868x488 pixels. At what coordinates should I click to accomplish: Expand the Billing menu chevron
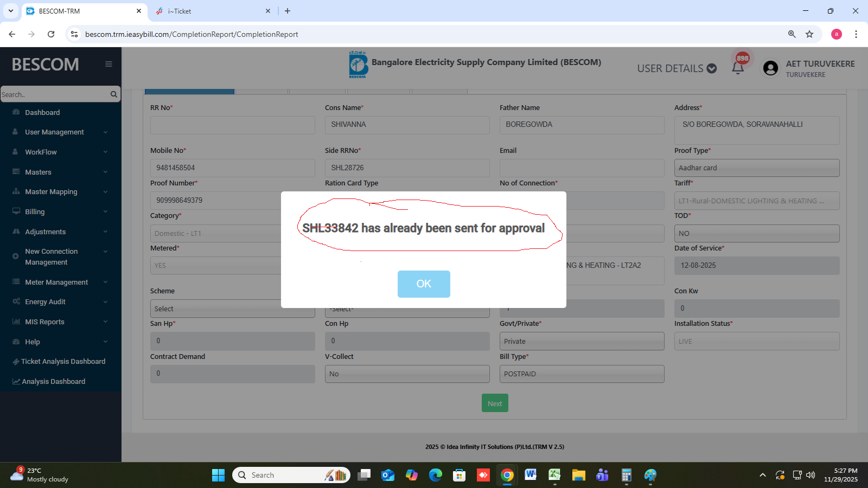click(105, 211)
